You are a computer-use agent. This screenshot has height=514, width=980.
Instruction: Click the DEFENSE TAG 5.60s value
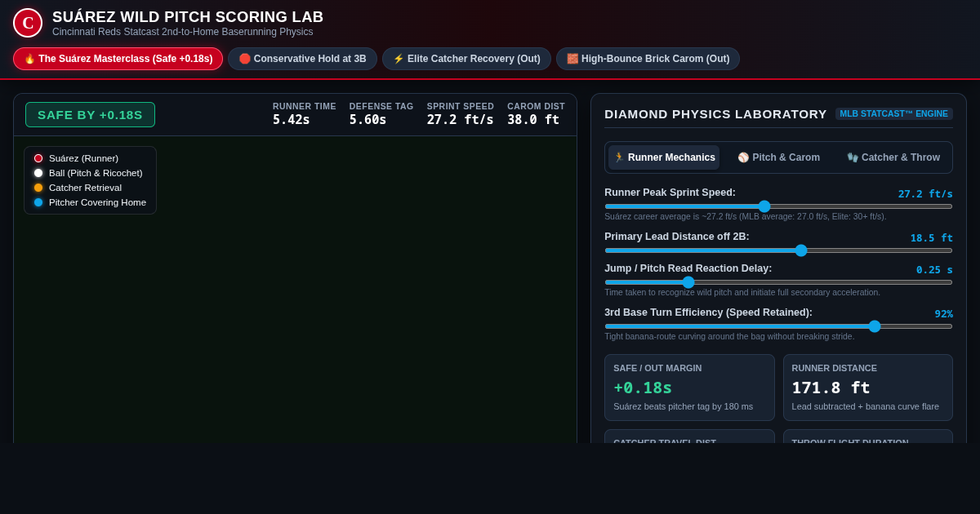coord(367,120)
